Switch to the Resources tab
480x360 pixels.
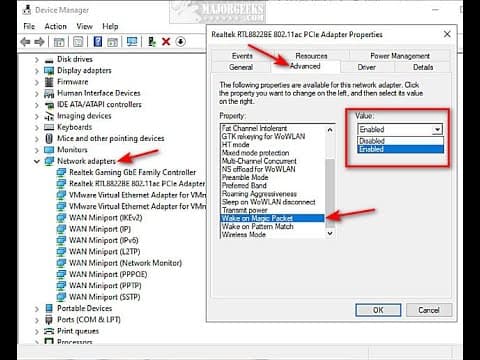[x=311, y=56]
